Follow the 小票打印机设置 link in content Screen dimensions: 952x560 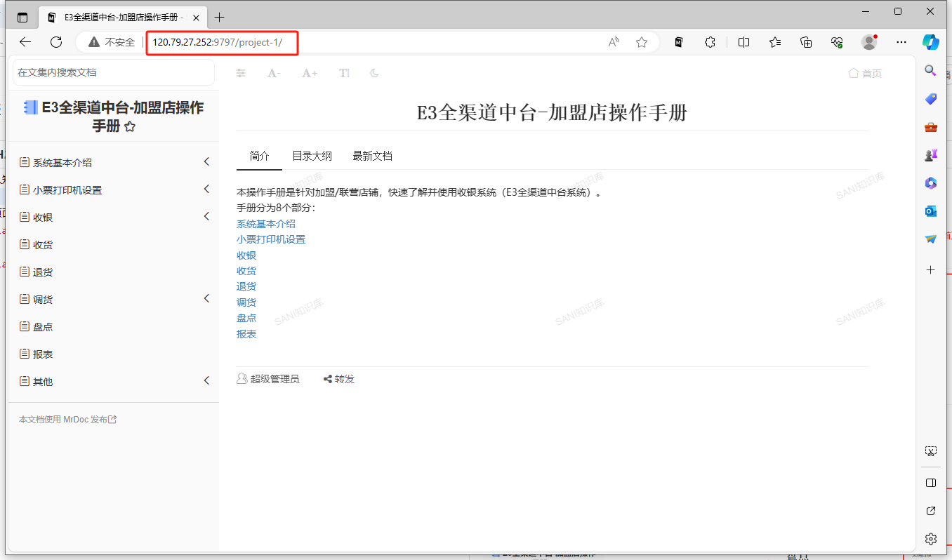[x=271, y=239]
